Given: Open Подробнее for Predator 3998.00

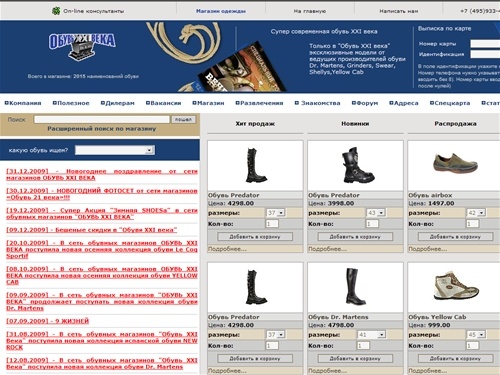Looking at the screenshot, I should coord(327,249).
